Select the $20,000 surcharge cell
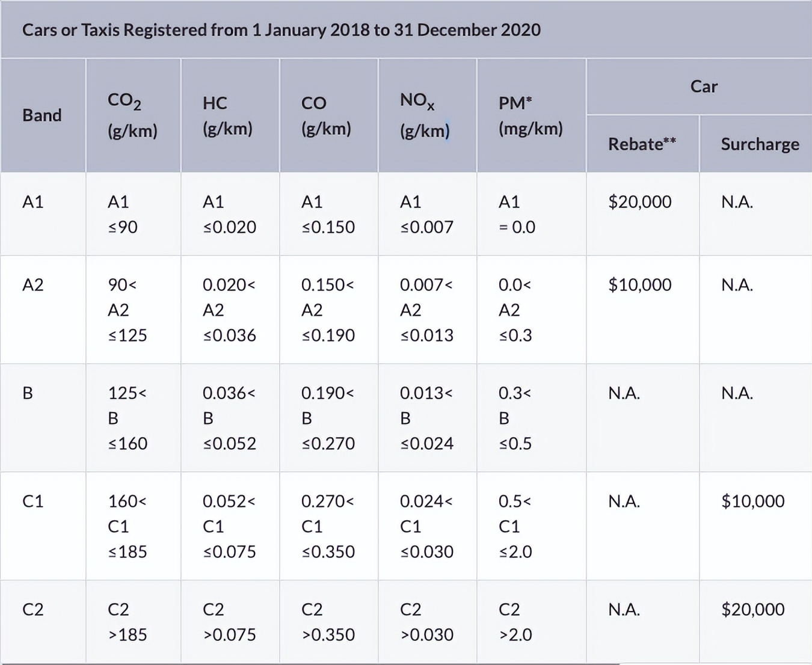 tap(752, 609)
